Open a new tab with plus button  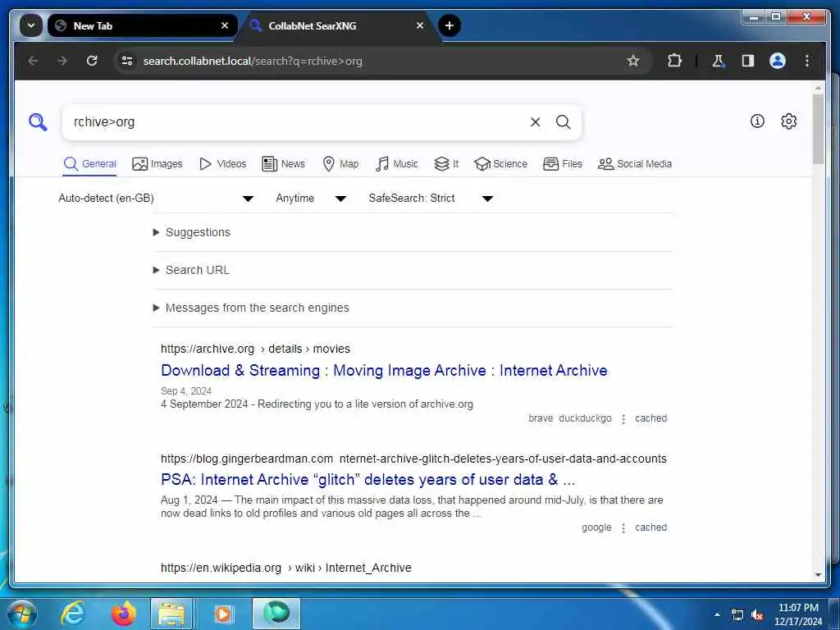coord(450,25)
